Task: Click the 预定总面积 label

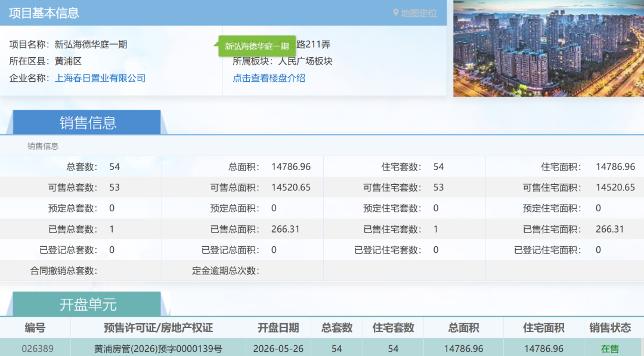Action: [x=234, y=209]
